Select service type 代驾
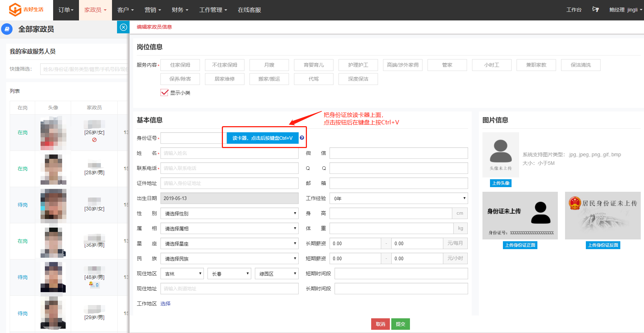The height and width of the screenshot is (333, 644). [x=314, y=79]
